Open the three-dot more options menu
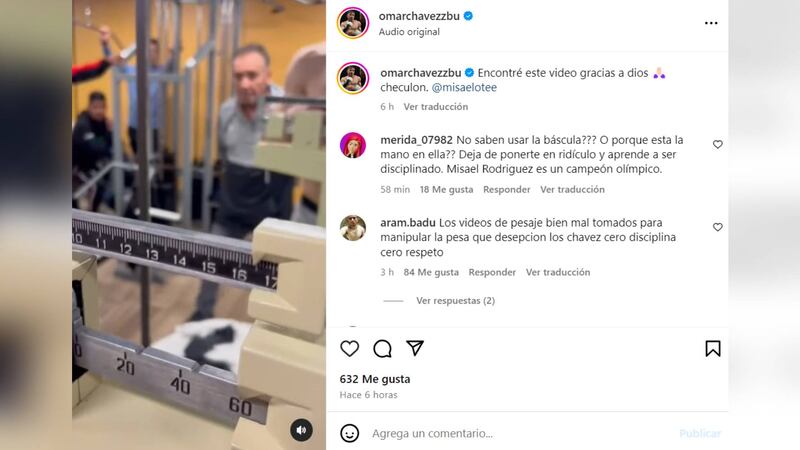800x450 pixels. [x=711, y=23]
